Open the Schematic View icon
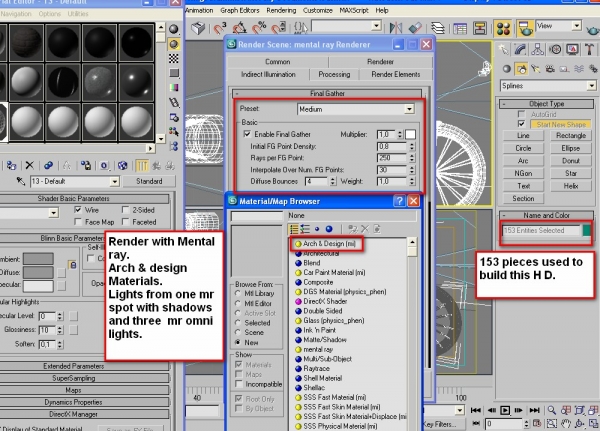600x431 pixels. pyautogui.click(x=479, y=28)
